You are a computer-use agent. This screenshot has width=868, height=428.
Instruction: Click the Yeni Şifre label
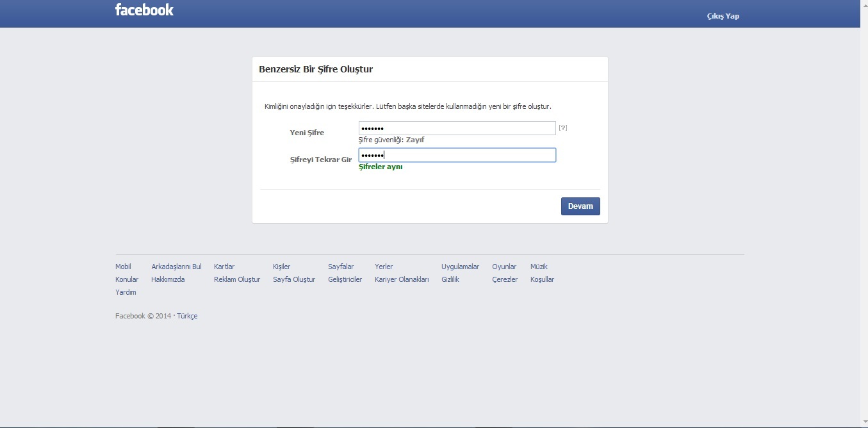307,133
